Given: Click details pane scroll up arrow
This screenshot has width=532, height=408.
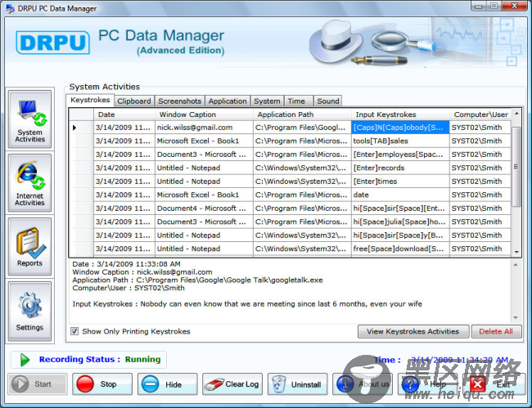Looking at the screenshot, I should pyautogui.click(x=516, y=265).
